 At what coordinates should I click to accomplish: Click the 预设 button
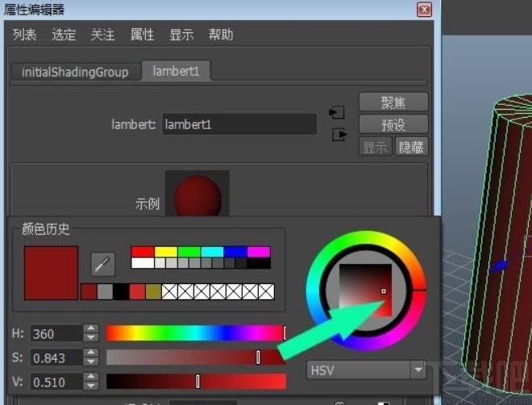click(x=393, y=124)
